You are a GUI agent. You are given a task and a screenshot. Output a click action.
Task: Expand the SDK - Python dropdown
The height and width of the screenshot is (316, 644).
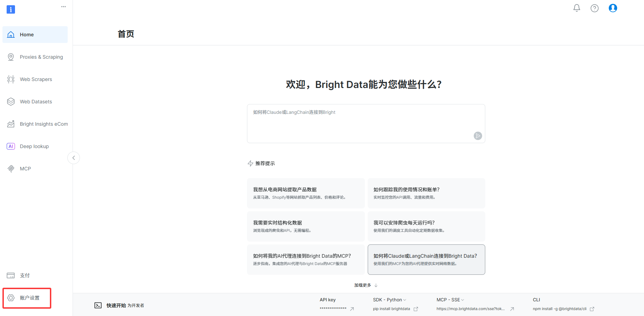(x=390, y=300)
